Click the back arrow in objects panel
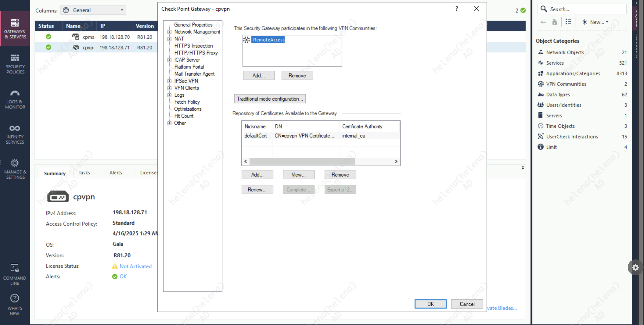 click(x=543, y=22)
